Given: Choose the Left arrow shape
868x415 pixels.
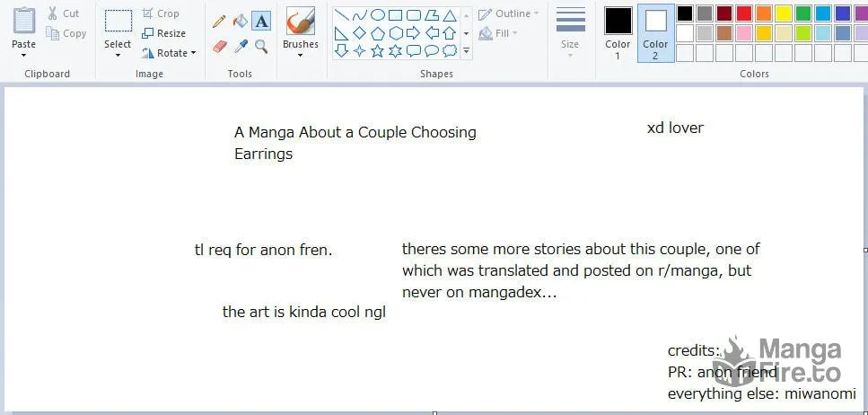Looking at the screenshot, I should point(432,33).
